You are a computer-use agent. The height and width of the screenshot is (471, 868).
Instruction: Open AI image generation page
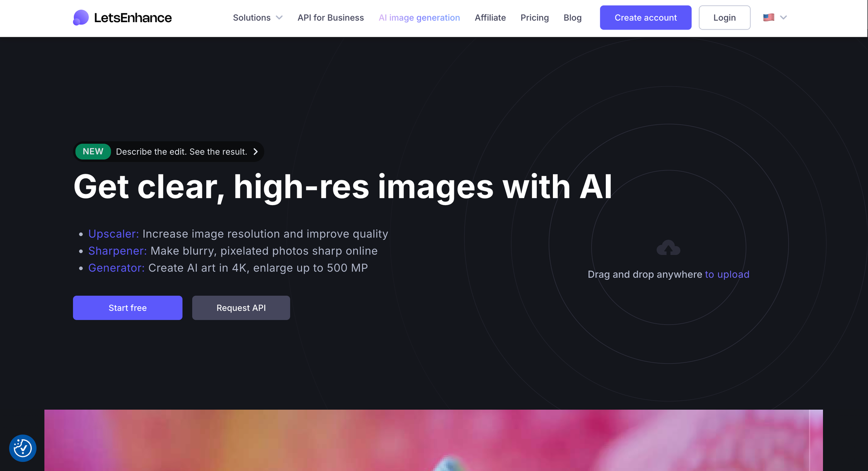click(419, 18)
